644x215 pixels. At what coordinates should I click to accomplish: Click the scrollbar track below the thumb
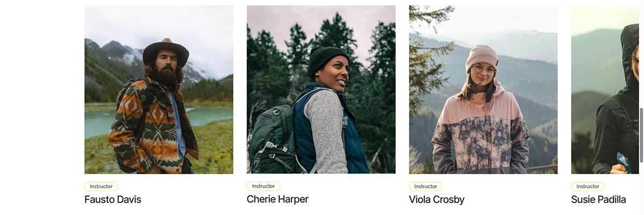pos(641,189)
